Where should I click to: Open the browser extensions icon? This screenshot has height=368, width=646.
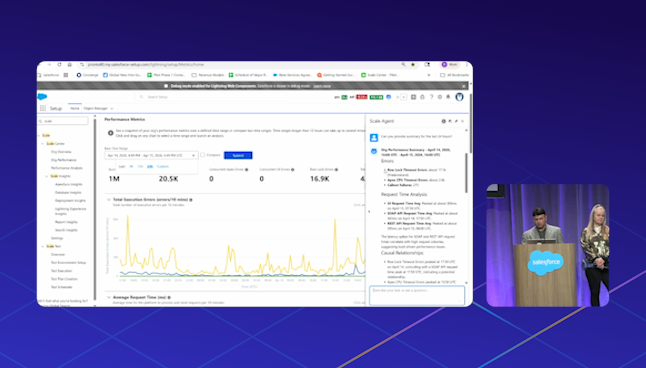point(427,65)
